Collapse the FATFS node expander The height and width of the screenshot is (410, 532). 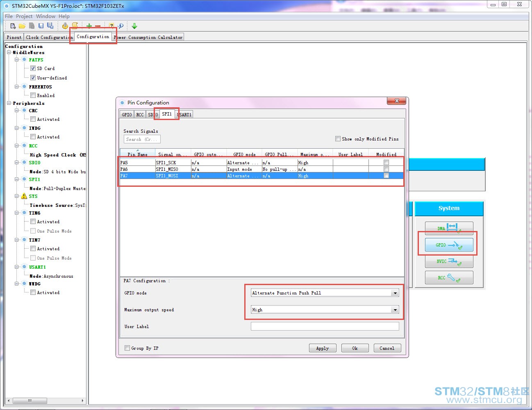17,60
